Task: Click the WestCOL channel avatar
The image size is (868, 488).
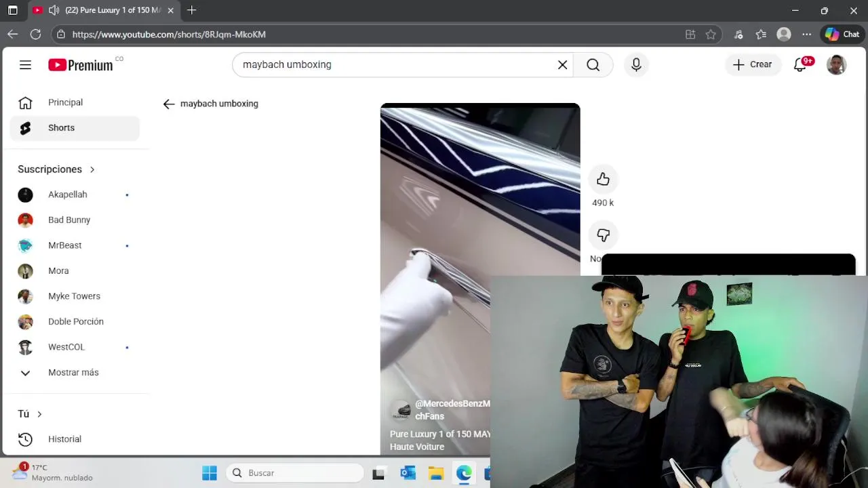Action: click(25, 347)
